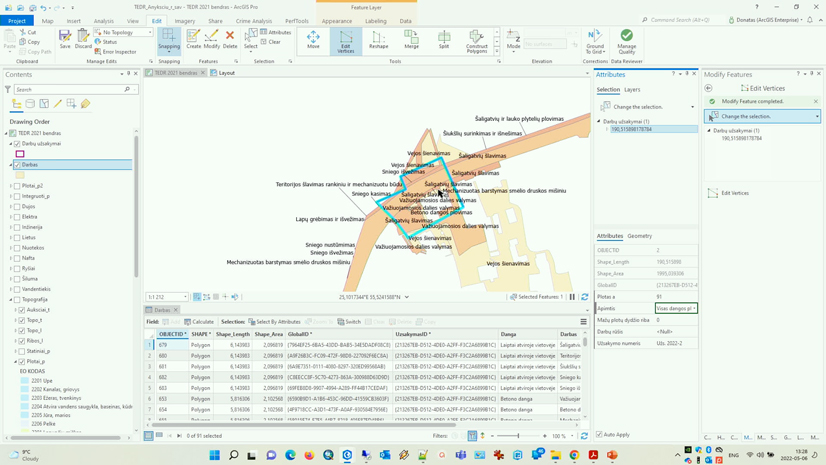Open the Labeling ribbon tab

pos(376,21)
